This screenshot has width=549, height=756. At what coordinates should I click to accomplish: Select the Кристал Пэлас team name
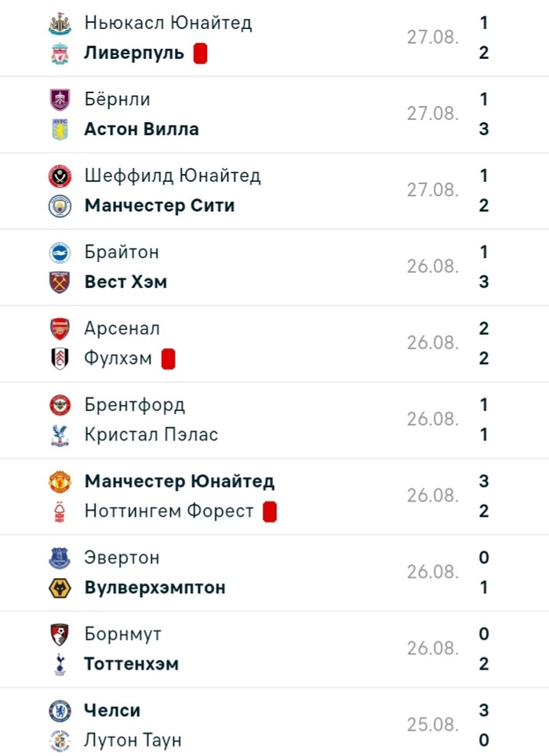tap(151, 434)
